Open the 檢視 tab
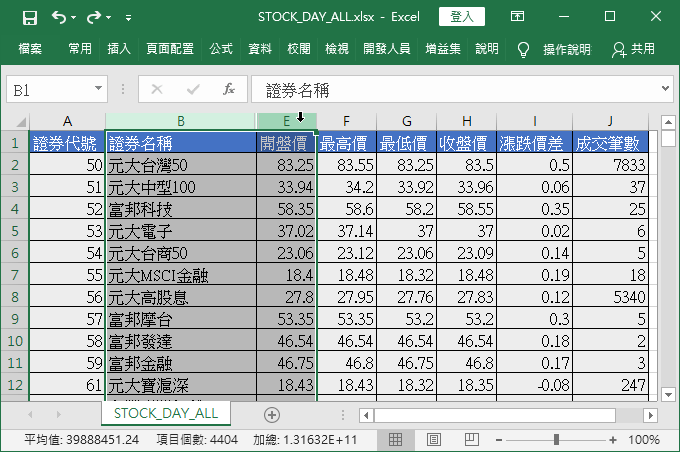680x452 pixels. click(x=337, y=49)
